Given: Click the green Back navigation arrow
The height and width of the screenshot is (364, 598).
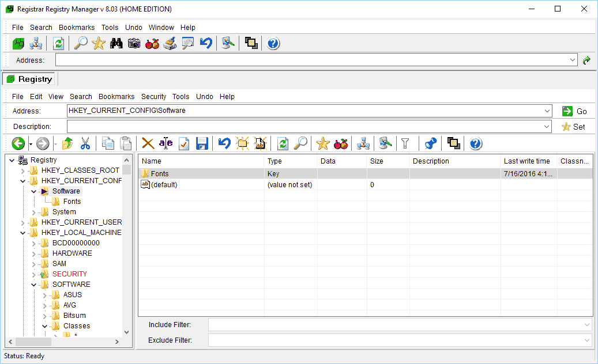Looking at the screenshot, I should tap(18, 143).
